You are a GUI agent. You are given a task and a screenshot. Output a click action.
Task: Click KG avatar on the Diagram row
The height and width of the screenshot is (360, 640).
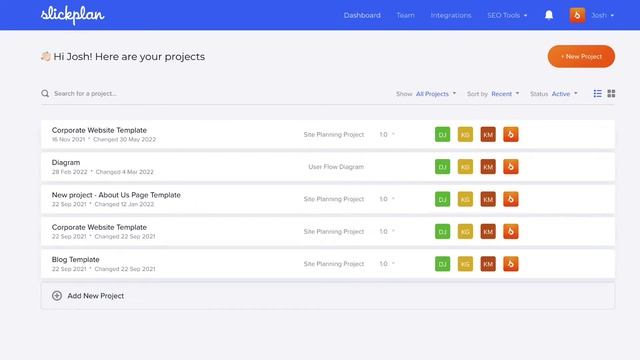(465, 167)
